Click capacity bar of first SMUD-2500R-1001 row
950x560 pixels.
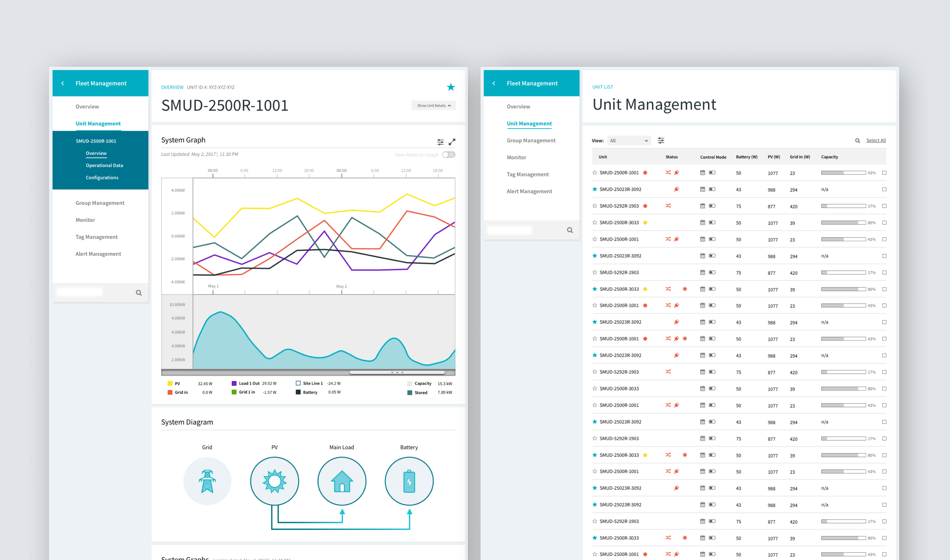coord(843,173)
